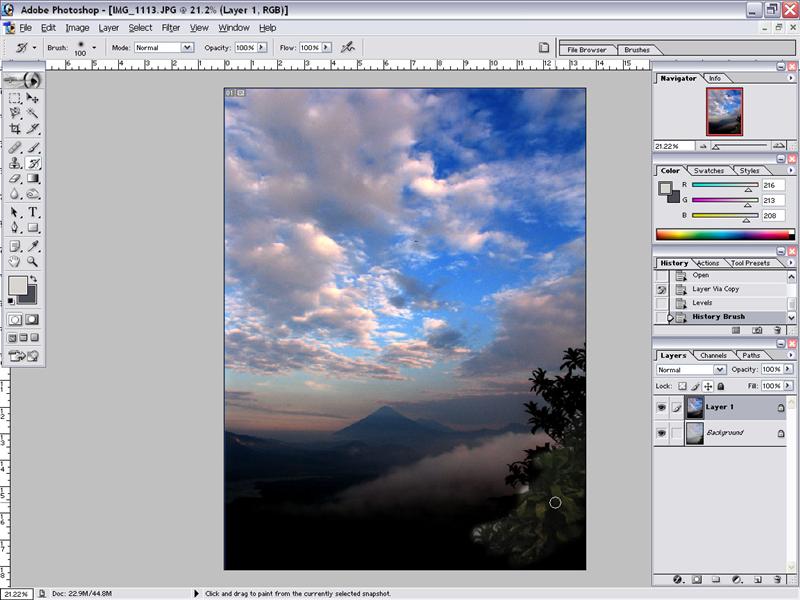
Task: Open Layers panel Opacity arrow
Action: (x=788, y=369)
